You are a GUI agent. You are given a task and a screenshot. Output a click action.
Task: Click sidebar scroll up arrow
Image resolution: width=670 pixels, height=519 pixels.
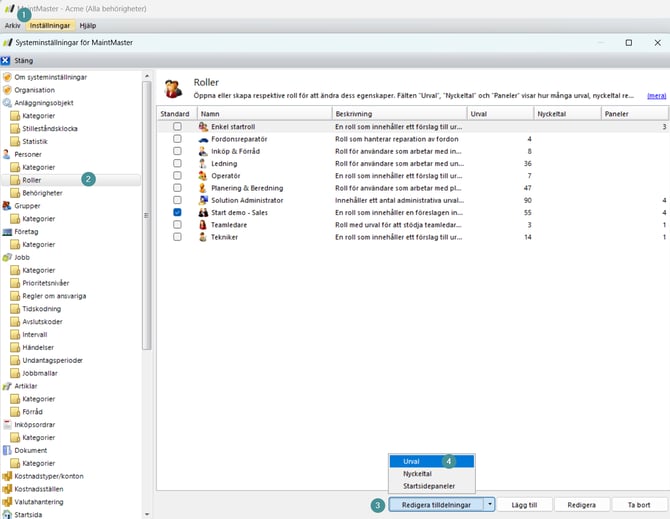(147, 76)
